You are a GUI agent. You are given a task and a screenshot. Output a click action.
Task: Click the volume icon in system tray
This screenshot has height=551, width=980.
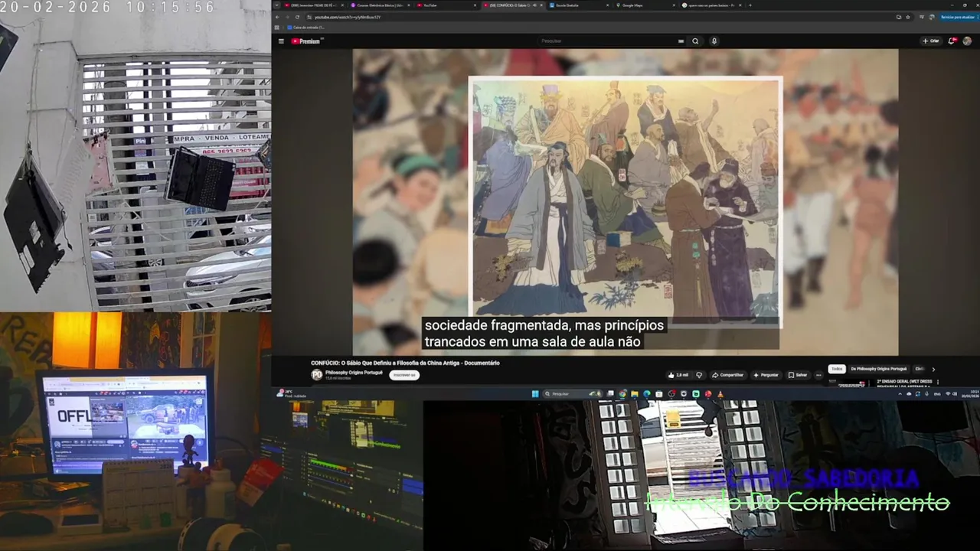pyautogui.click(x=955, y=394)
